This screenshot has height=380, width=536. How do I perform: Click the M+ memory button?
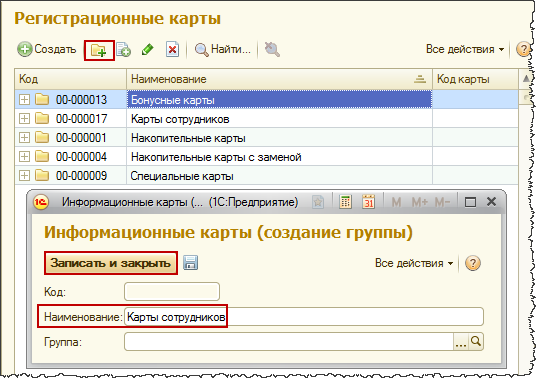click(419, 202)
